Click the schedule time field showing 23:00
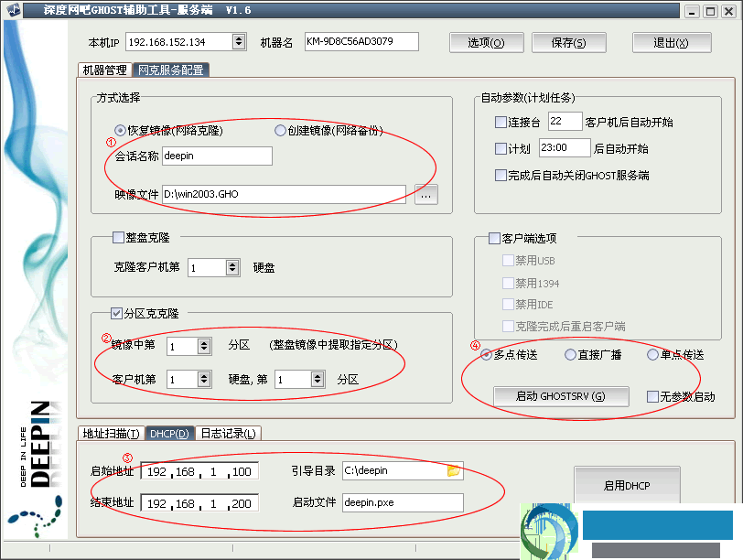This screenshot has height=560, width=743. pos(565,148)
